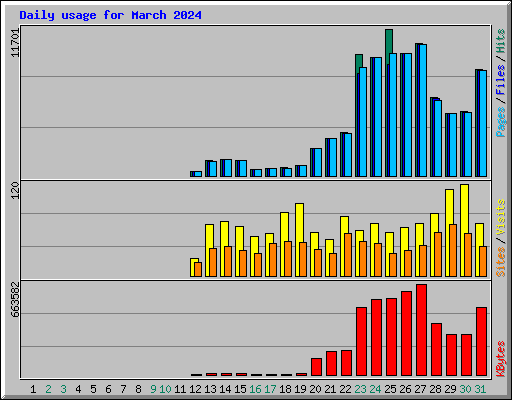
Task: Click day 27 on the axis
Action: point(420,389)
